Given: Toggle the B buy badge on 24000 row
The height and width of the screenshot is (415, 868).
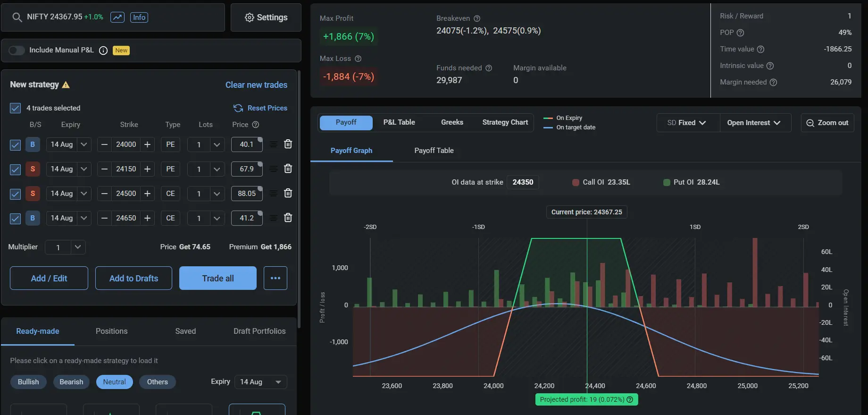Looking at the screenshot, I should click(33, 144).
